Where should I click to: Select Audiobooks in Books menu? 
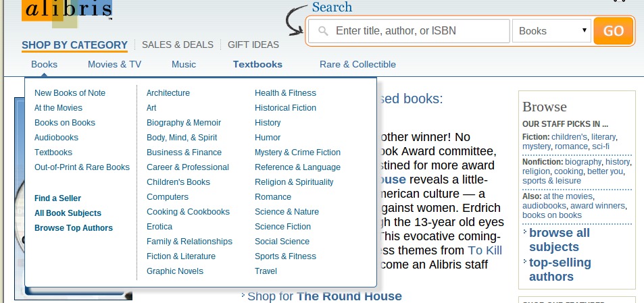click(56, 138)
